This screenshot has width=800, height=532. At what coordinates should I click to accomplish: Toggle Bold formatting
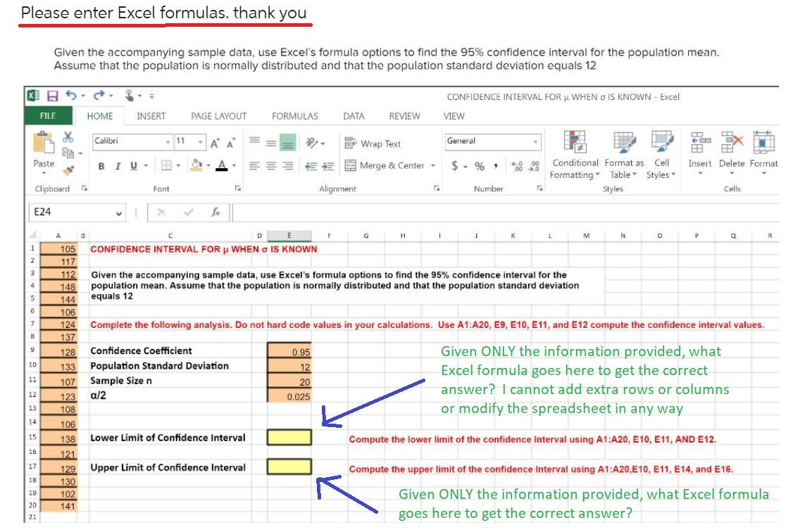pyautogui.click(x=101, y=165)
